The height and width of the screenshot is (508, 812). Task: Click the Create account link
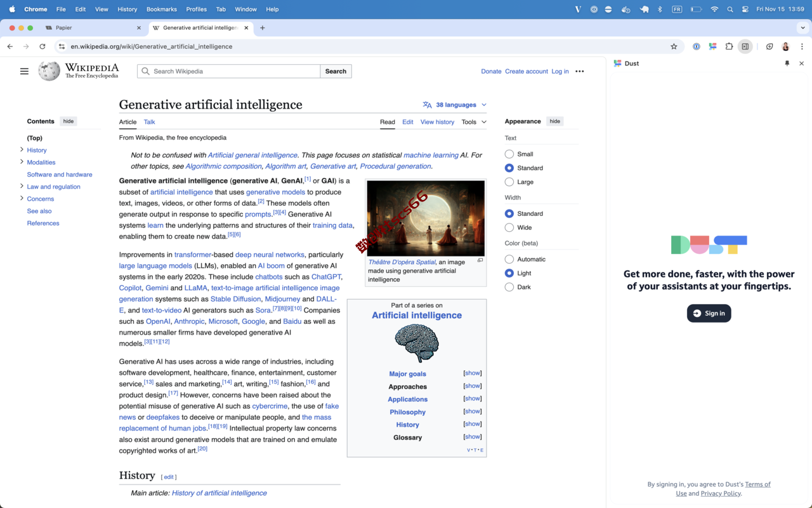(527, 71)
